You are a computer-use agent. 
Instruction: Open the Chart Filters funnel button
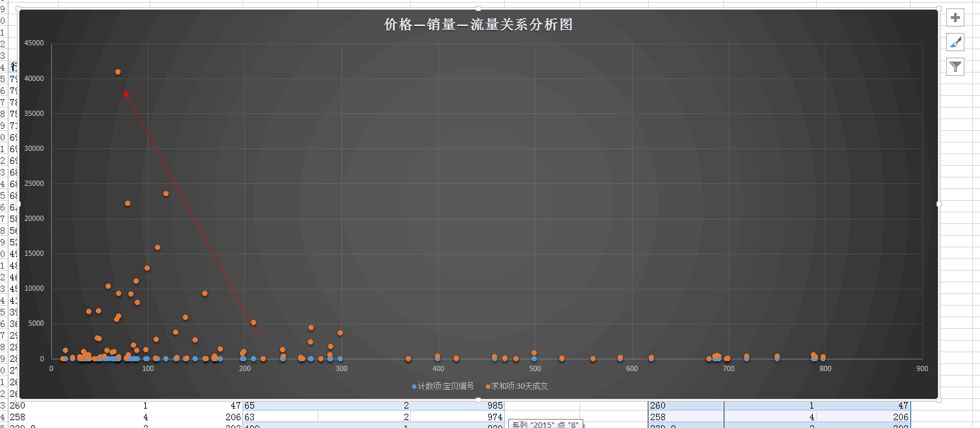[955, 66]
